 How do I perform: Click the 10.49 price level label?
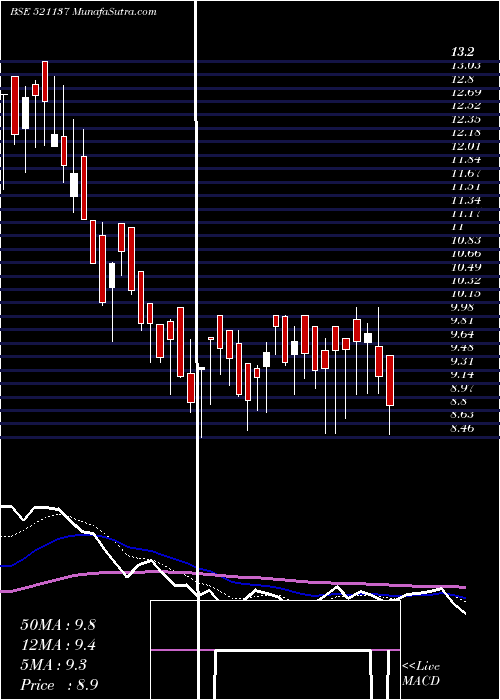point(466,267)
